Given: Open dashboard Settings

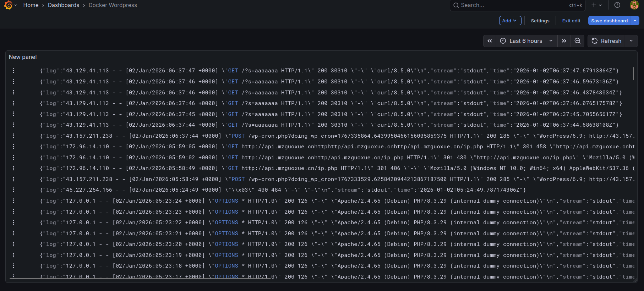Looking at the screenshot, I should [x=540, y=21].
